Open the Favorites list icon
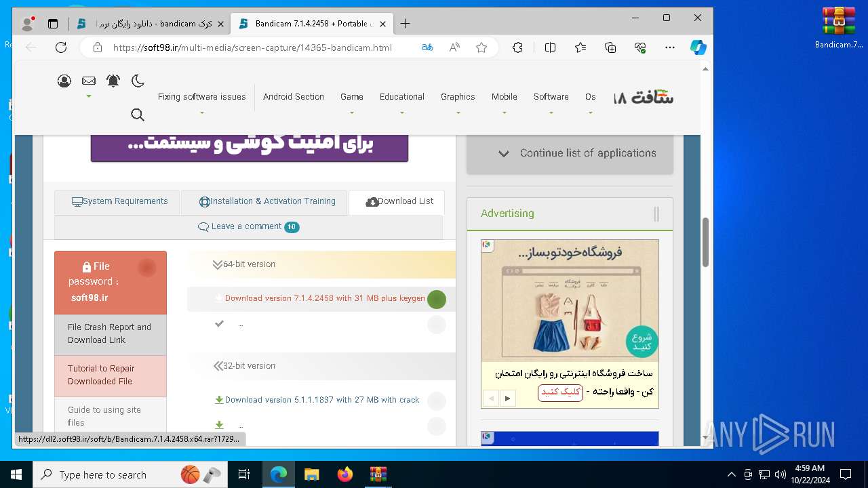 pos(580,47)
